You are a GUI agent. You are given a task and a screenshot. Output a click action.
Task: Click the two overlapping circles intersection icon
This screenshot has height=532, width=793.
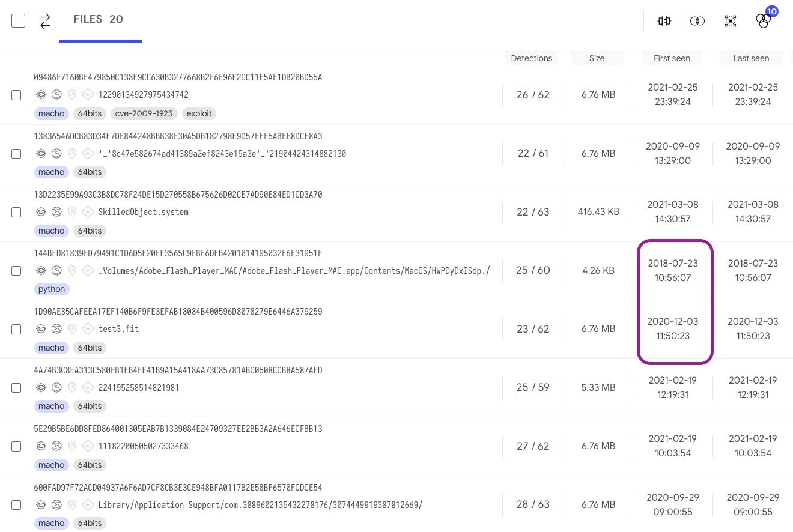coord(697,21)
